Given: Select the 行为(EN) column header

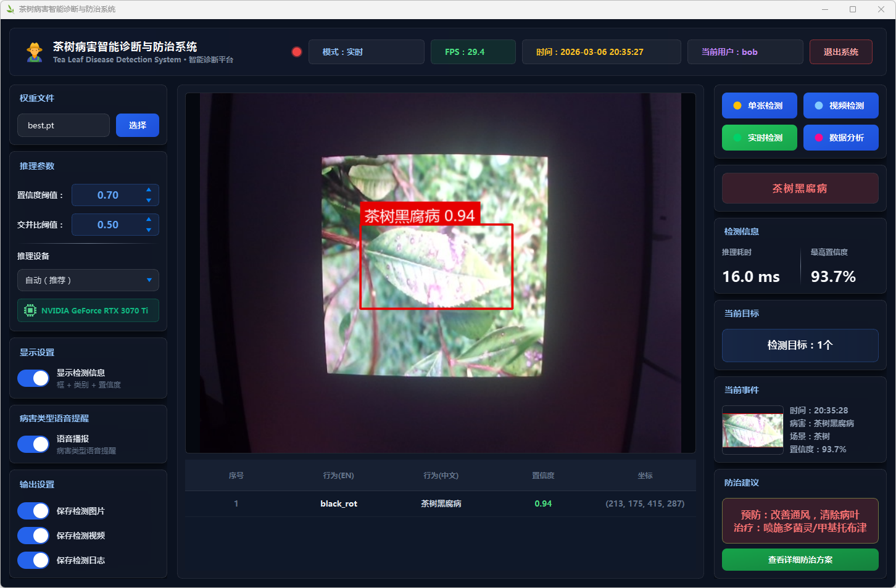Looking at the screenshot, I should click(x=338, y=476).
